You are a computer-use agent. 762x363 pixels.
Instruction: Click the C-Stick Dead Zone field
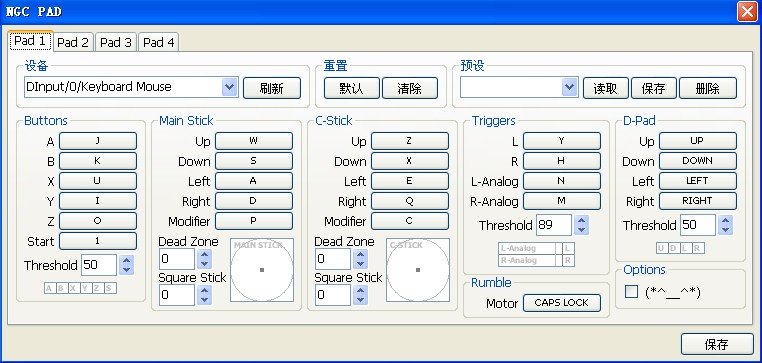(333, 259)
